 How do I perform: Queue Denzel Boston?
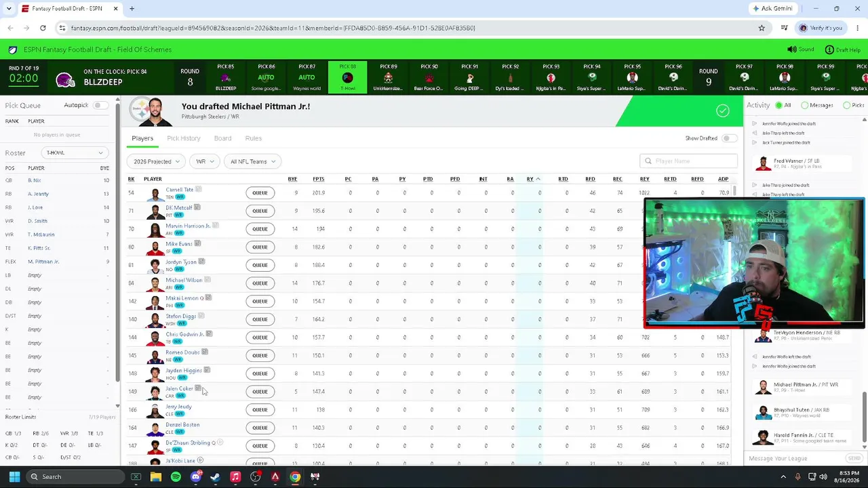pyautogui.click(x=260, y=428)
